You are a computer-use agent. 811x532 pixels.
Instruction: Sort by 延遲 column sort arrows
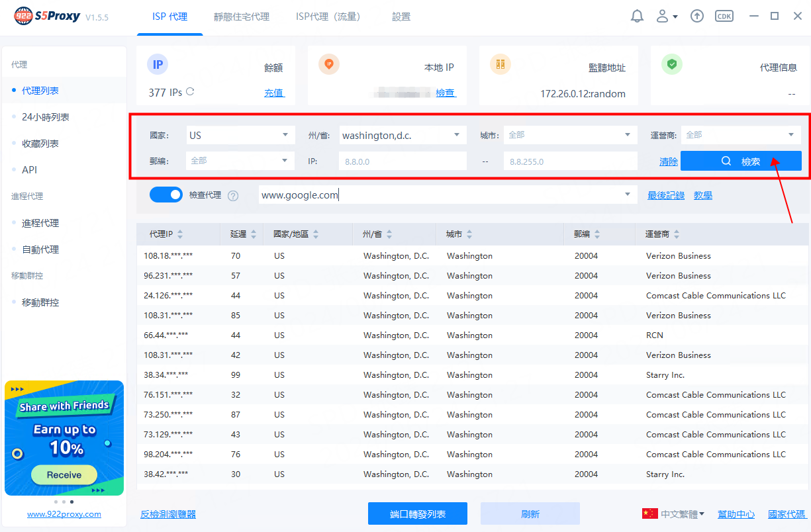[254, 234]
